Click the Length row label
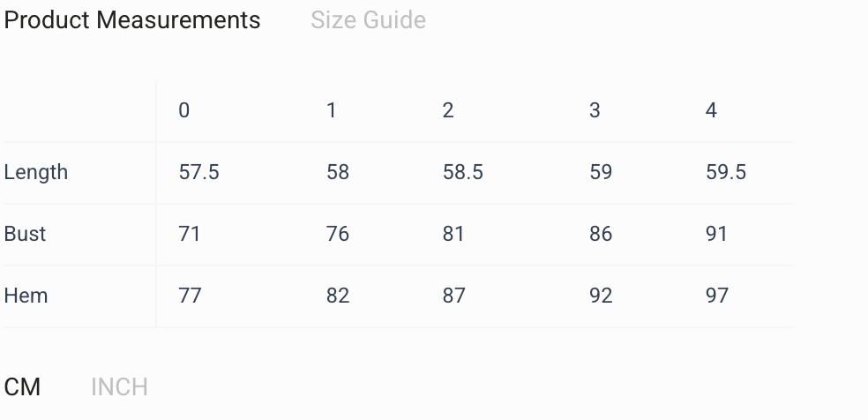The width and height of the screenshot is (868, 420). [36, 173]
